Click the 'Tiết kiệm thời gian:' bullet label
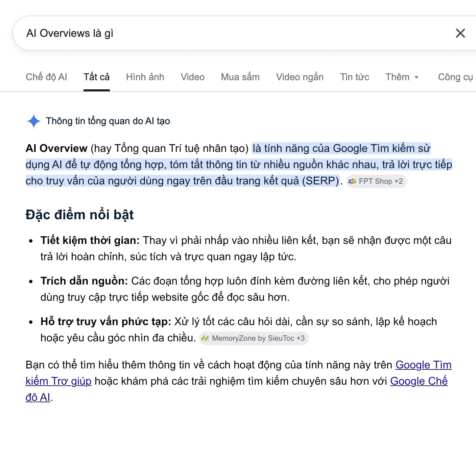The width and height of the screenshot is (476, 452). (90, 240)
